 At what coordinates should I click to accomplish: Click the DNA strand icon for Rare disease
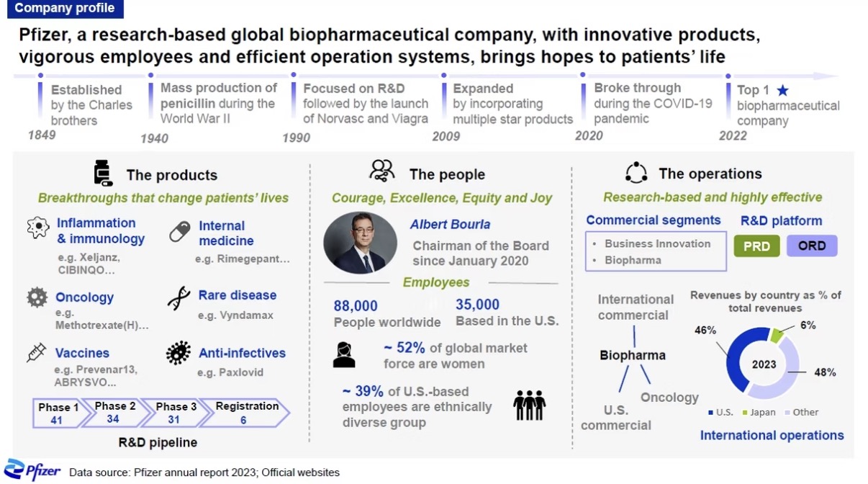[178, 297]
